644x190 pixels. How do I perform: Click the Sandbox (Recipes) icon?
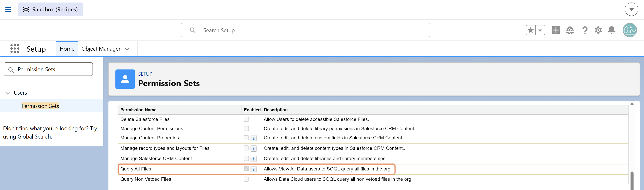pos(26,10)
